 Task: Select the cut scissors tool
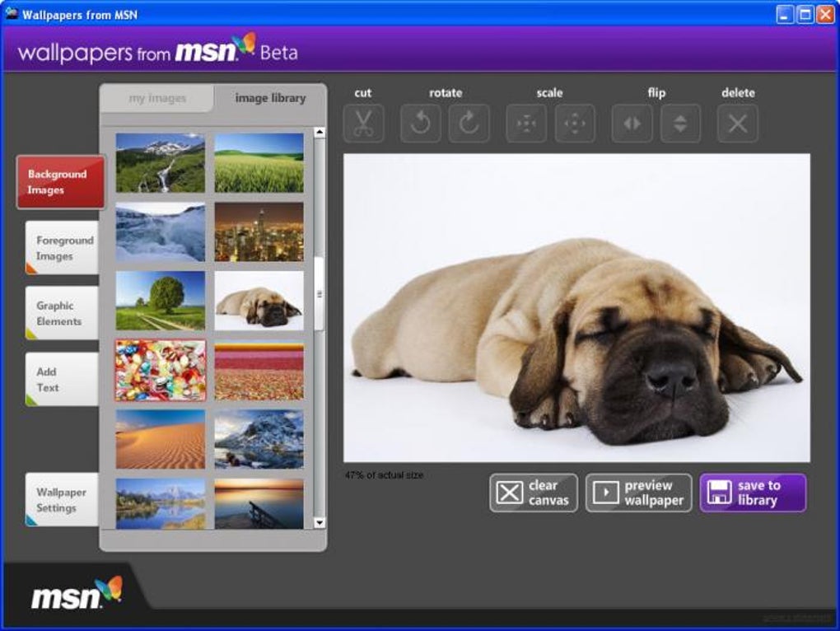(363, 124)
